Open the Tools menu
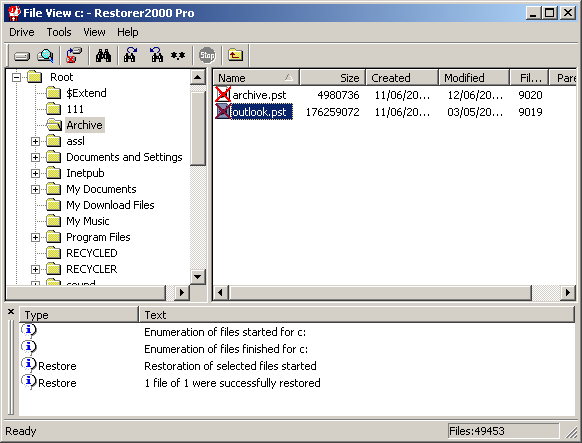 click(59, 32)
